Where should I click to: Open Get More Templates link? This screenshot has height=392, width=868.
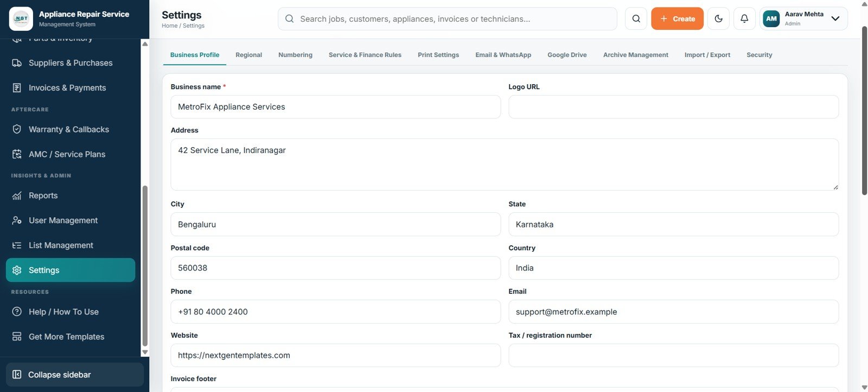click(x=71, y=337)
